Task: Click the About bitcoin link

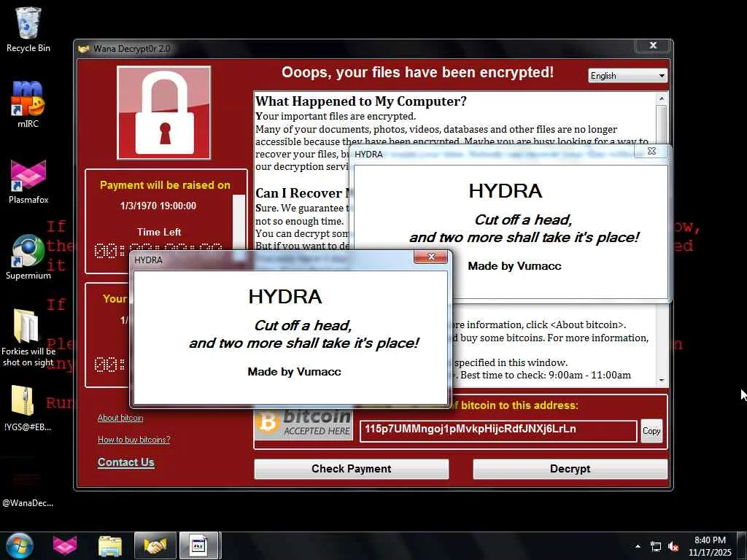Action: pos(120,418)
